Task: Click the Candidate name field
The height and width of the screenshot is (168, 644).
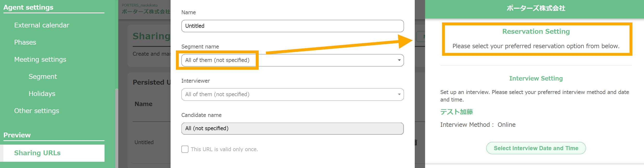Action: tap(292, 128)
